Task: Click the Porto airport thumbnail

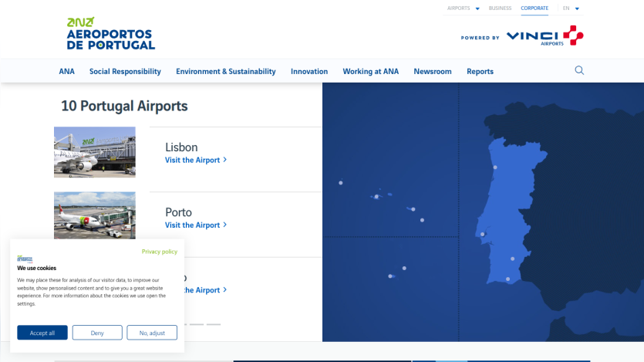Action: [95, 215]
